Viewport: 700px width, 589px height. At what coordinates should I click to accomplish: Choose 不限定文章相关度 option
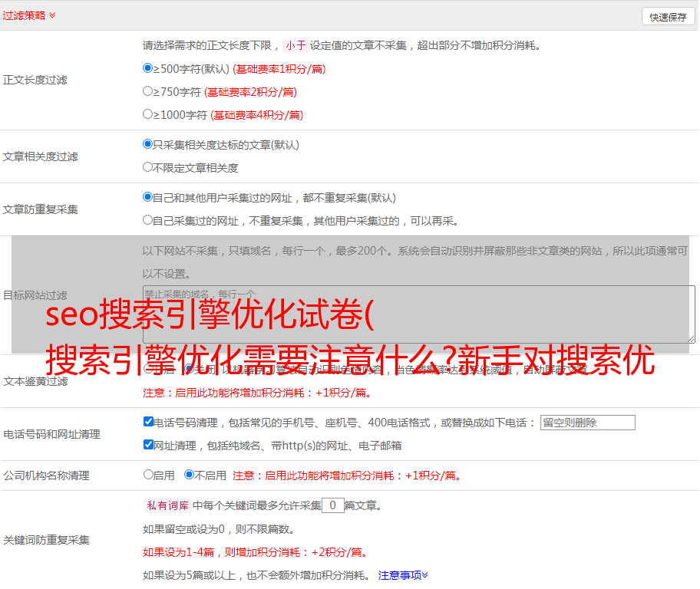(x=148, y=167)
